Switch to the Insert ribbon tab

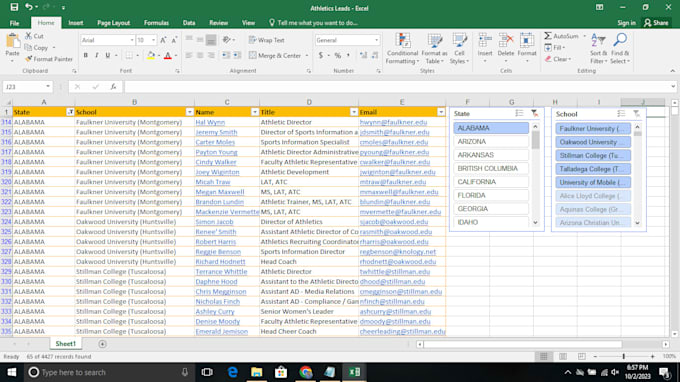pyautogui.click(x=75, y=23)
